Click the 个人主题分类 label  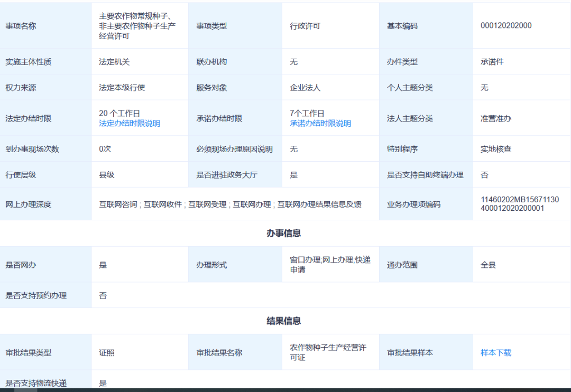tap(410, 88)
